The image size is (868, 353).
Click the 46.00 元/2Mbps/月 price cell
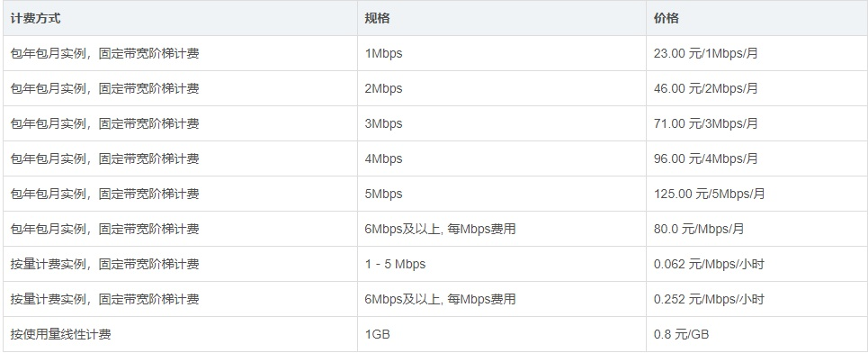click(756, 88)
